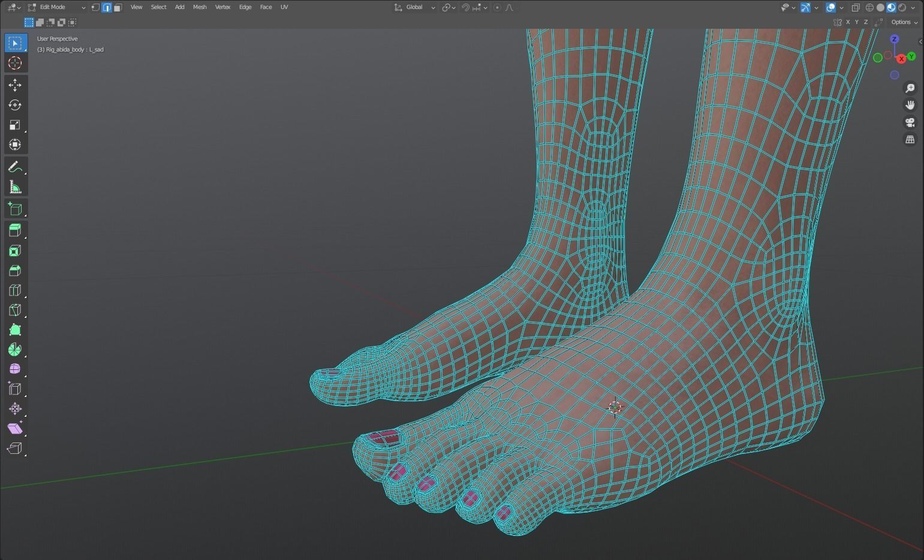Switch to solid viewport shading
The height and width of the screenshot is (560, 924).
(880, 7)
